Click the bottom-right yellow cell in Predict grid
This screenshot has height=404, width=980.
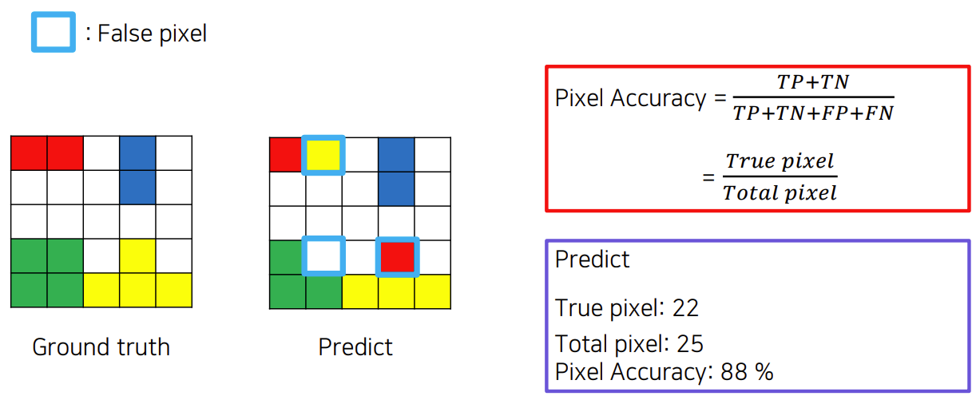pos(432,291)
